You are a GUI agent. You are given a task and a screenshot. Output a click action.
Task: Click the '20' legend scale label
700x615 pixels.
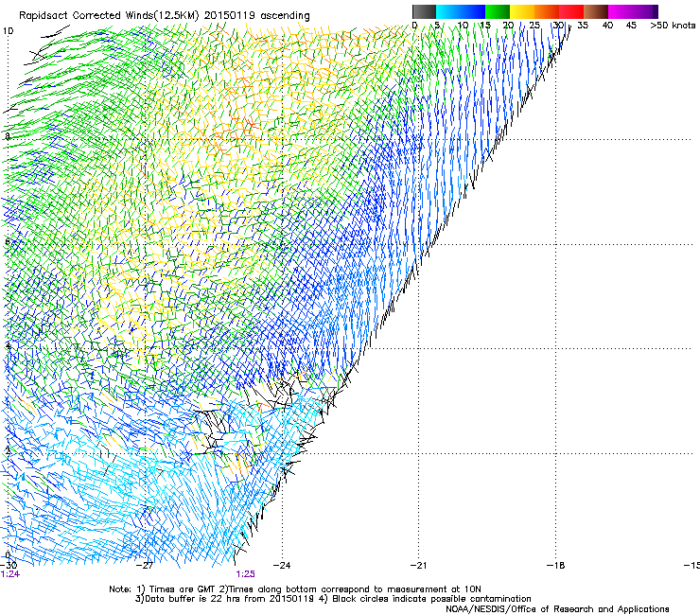(508, 25)
